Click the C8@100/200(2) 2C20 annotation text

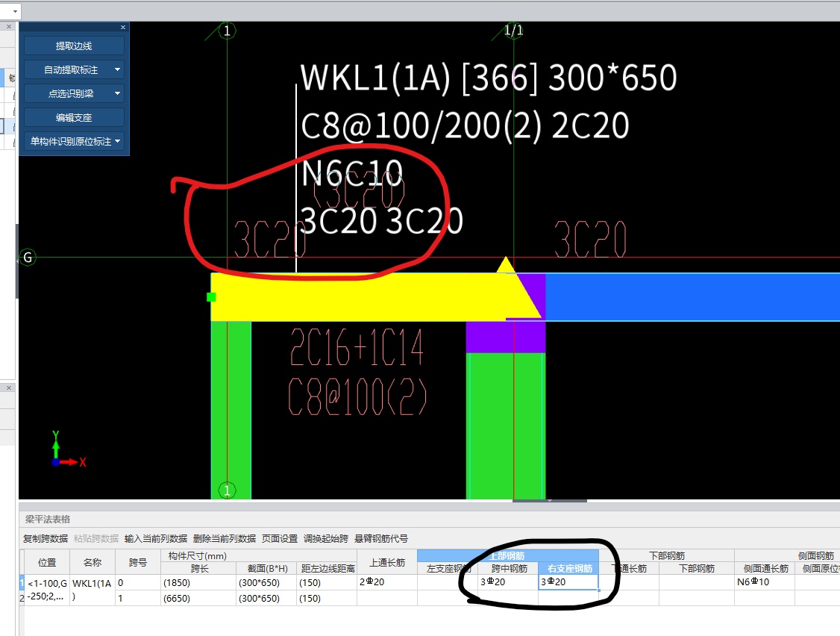pos(465,126)
